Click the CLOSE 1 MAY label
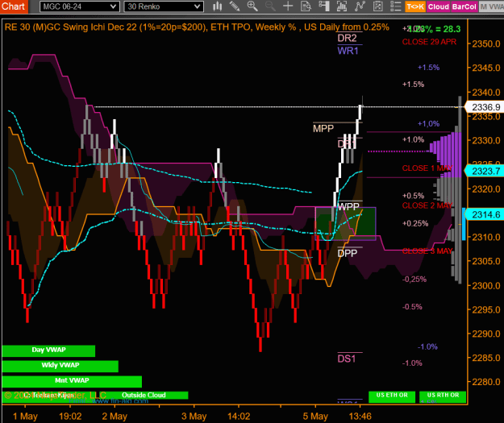Viewport: 504px width, 423px height. (427, 168)
